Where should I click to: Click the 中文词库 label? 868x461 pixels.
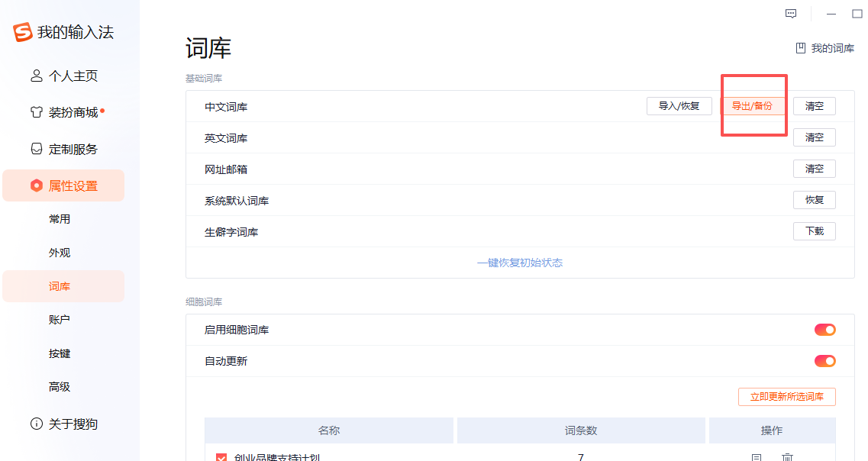coord(226,107)
